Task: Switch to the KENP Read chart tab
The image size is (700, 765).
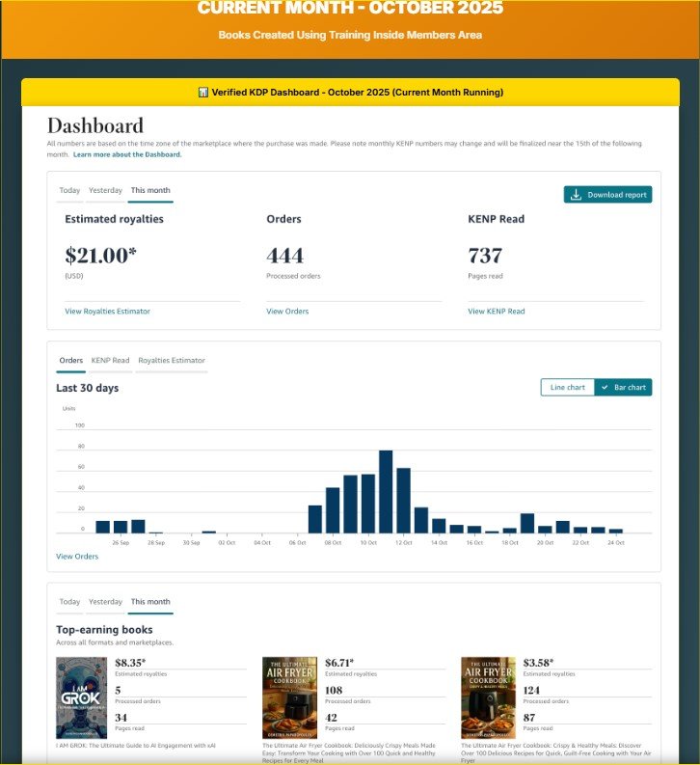Action: point(110,360)
